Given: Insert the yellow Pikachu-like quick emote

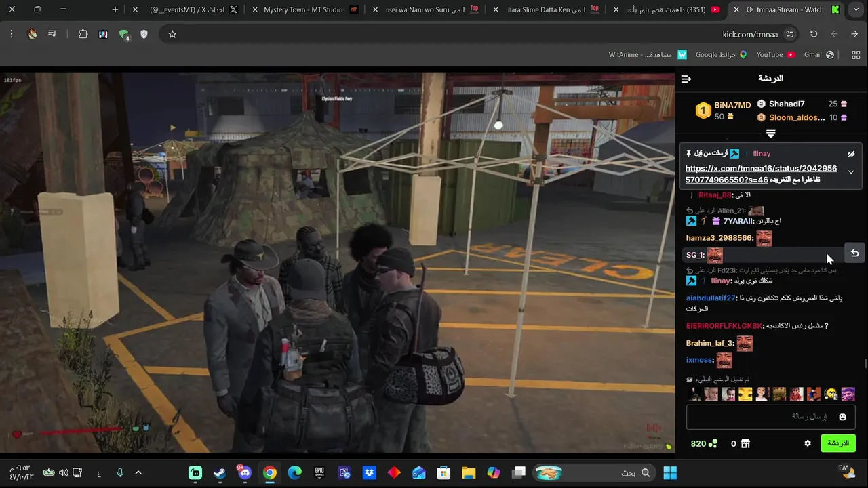Looking at the screenshot, I should tap(745, 394).
